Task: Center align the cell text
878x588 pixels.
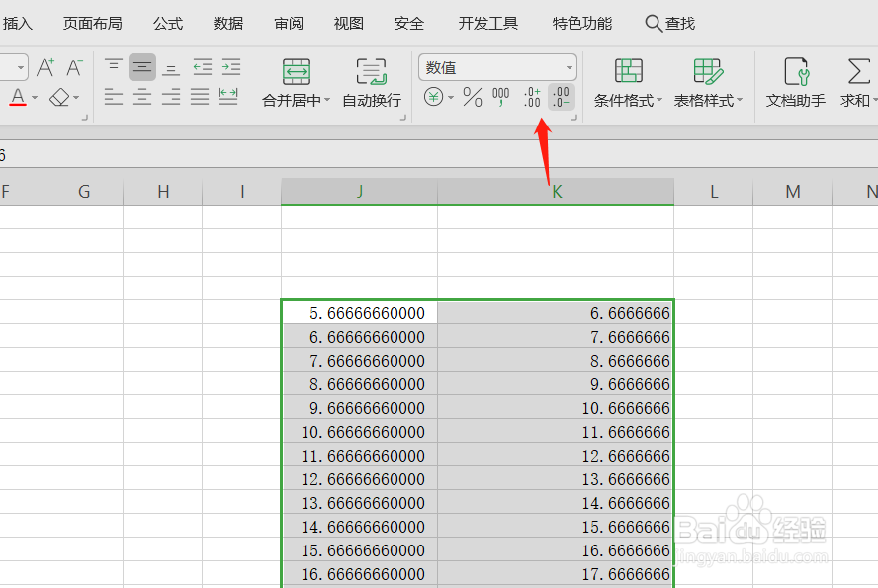Action: (142, 96)
